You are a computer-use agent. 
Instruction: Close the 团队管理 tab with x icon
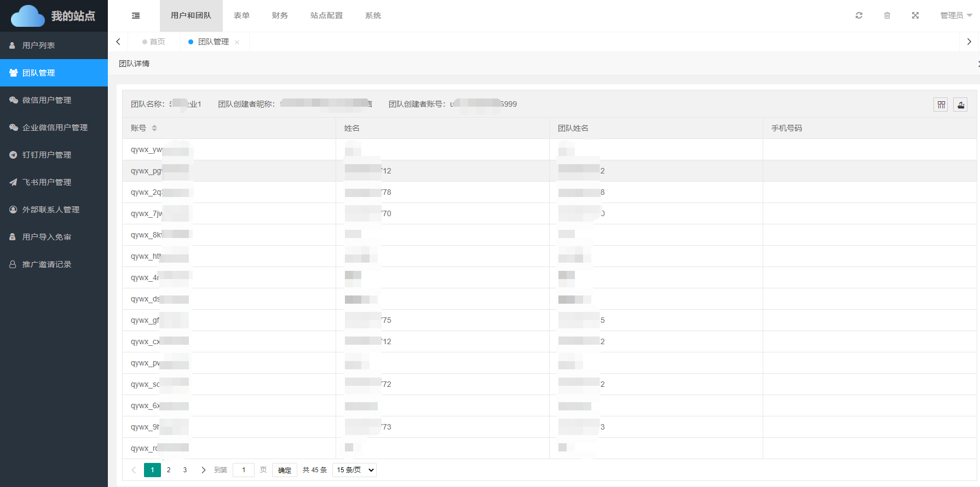[x=237, y=42]
